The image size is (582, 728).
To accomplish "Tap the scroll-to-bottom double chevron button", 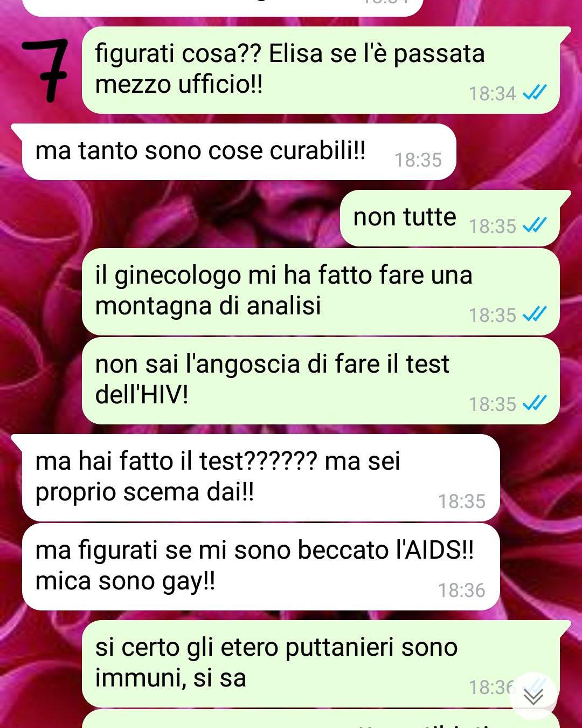I will pos(533,696).
